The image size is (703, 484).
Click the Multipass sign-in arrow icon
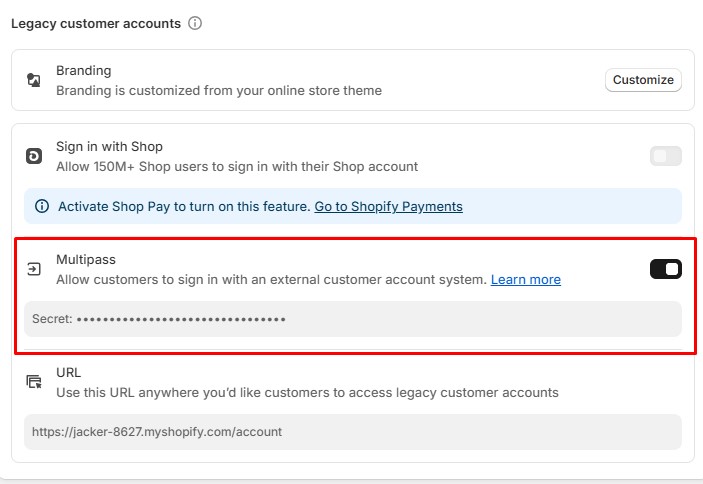(x=34, y=269)
